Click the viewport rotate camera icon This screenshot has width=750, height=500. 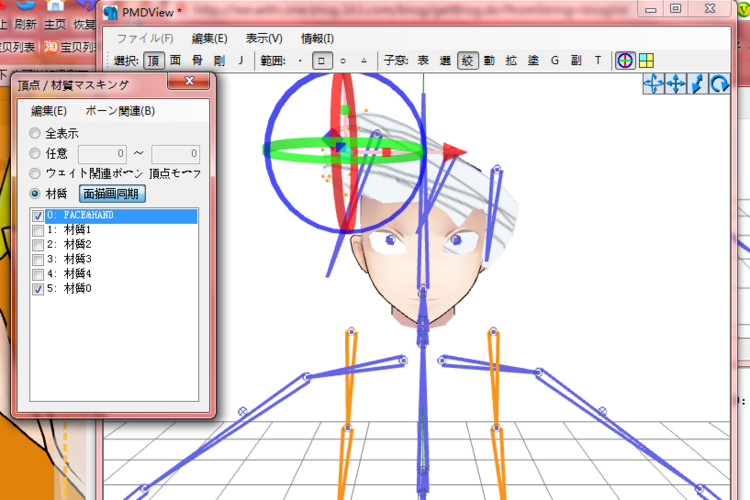pyautogui.click(x=719, y=84)
